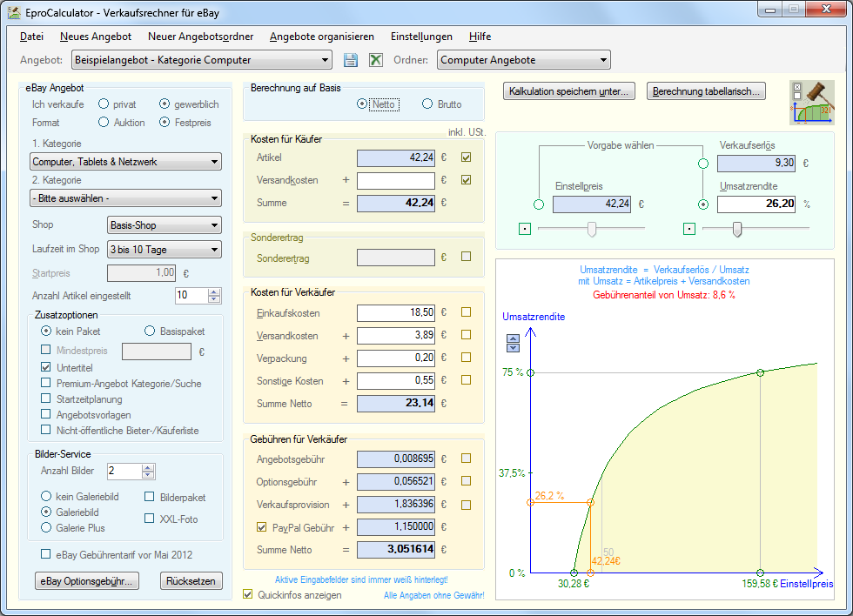Open the Neues Angebot menu

point(96,37)
